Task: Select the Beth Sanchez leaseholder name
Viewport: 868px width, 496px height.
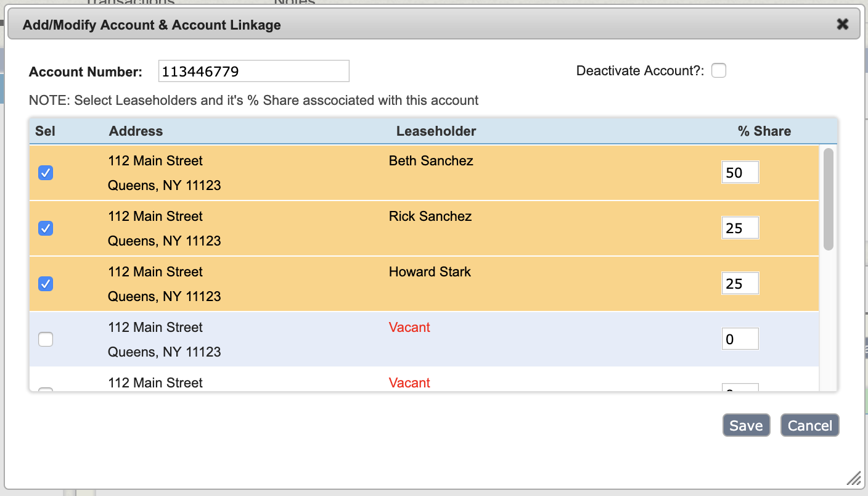Action: click(x=431, y=161)
